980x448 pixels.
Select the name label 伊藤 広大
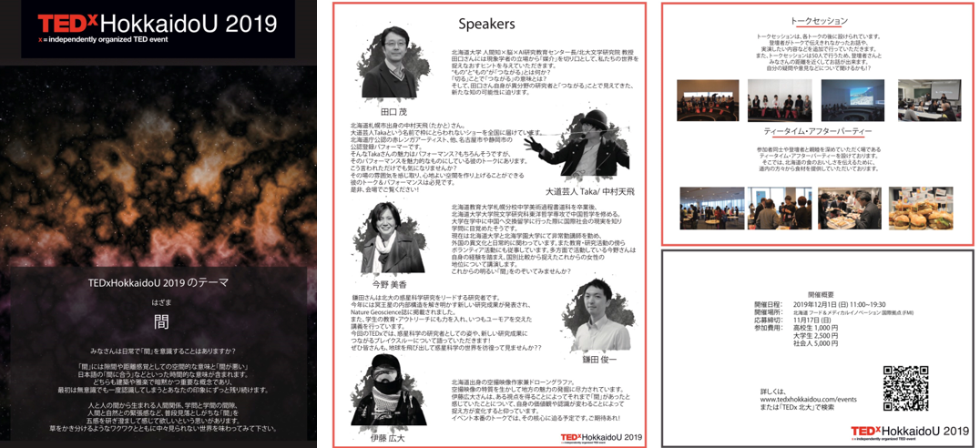387,439
